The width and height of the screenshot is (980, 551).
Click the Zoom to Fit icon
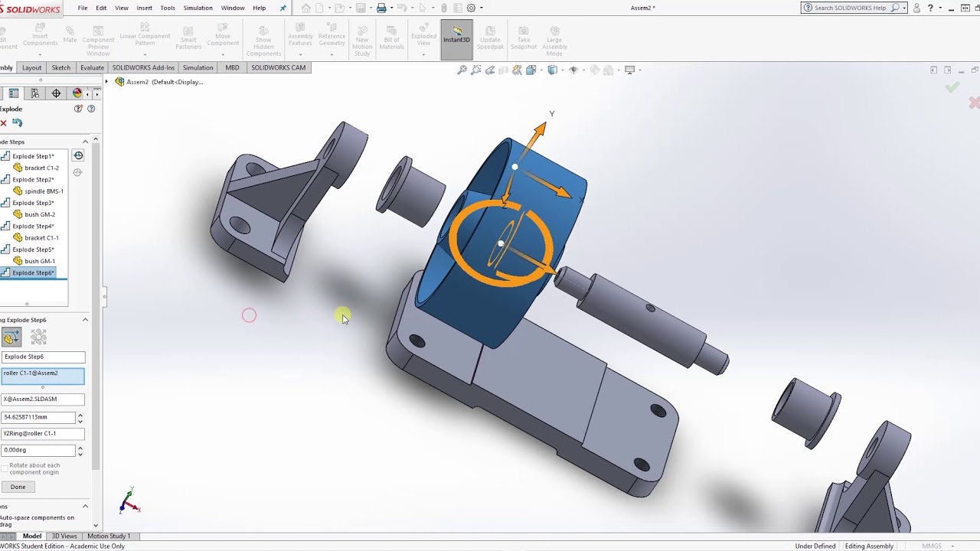point(462,70)
